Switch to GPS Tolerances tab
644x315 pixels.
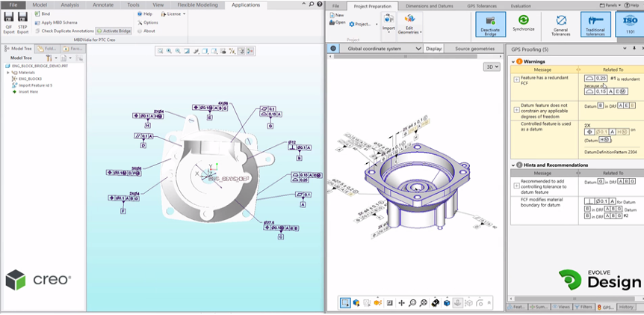pyautogui.click(x=482, y=6)
